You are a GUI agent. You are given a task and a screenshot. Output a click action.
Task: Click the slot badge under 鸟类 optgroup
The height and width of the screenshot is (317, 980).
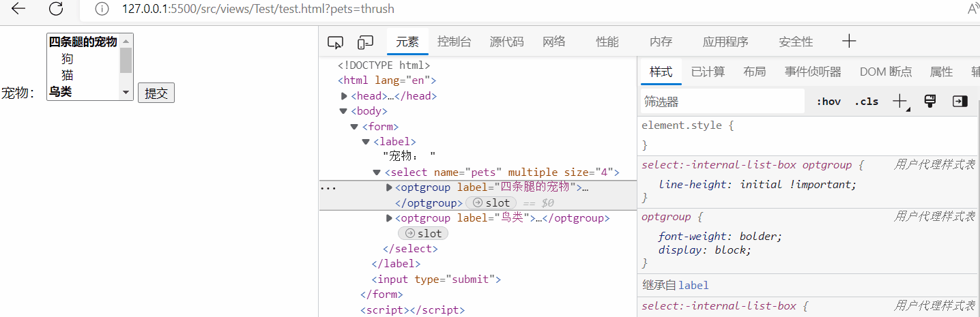click(x=423, y=234)
